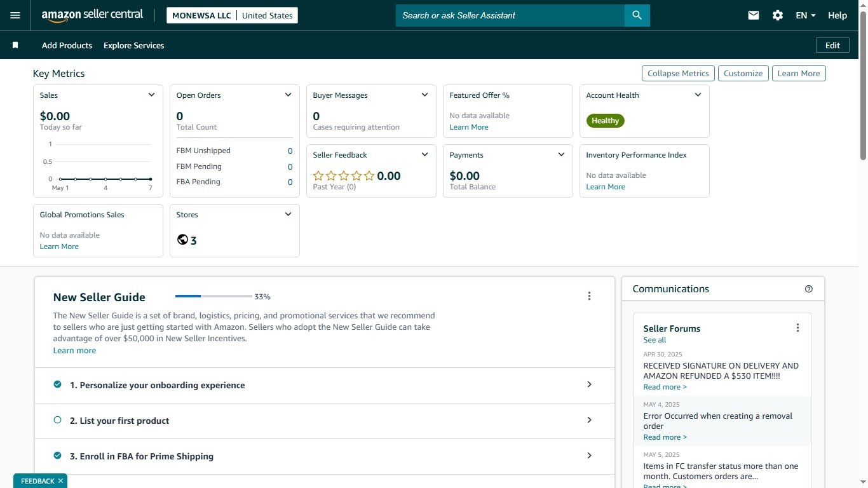Expand Account Health card chevron
868x488 pixels.
coord(698,95)
